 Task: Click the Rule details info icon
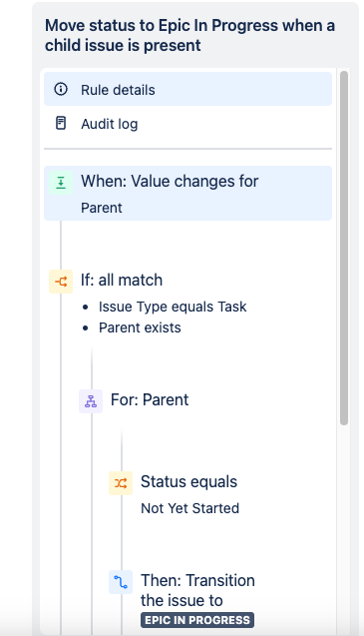[61, 89]
